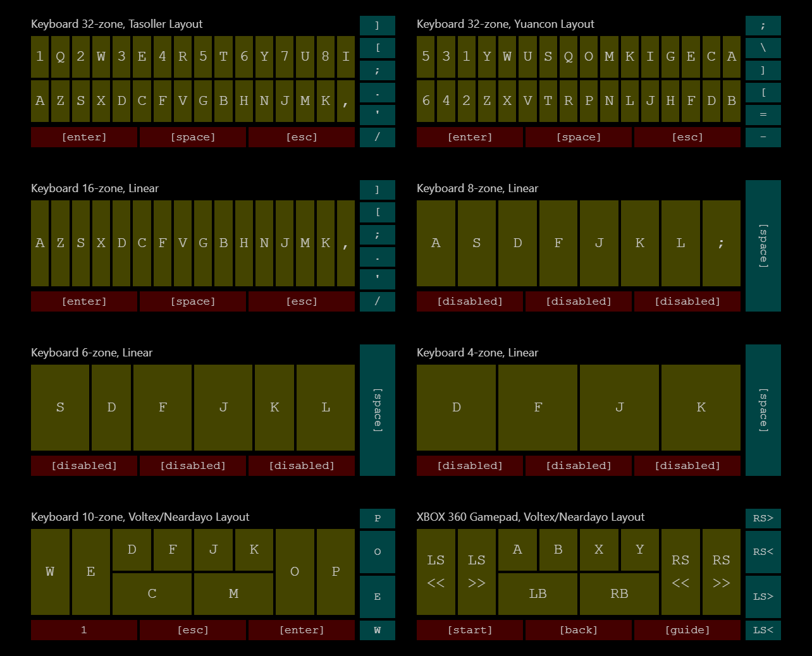Click the red 1 button in Voltex keyboard layout
Viewport: 812px width, 656px height.
(84, 630)
